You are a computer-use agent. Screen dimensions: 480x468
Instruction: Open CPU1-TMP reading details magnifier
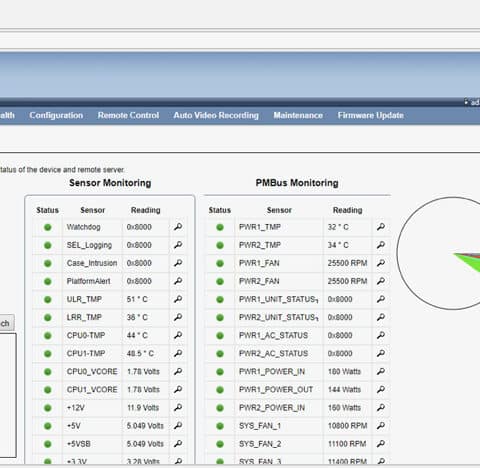178,353
